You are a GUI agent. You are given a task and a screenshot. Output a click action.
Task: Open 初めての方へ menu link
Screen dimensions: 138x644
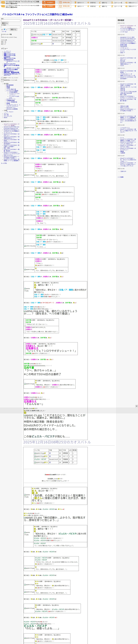[7, 52]
